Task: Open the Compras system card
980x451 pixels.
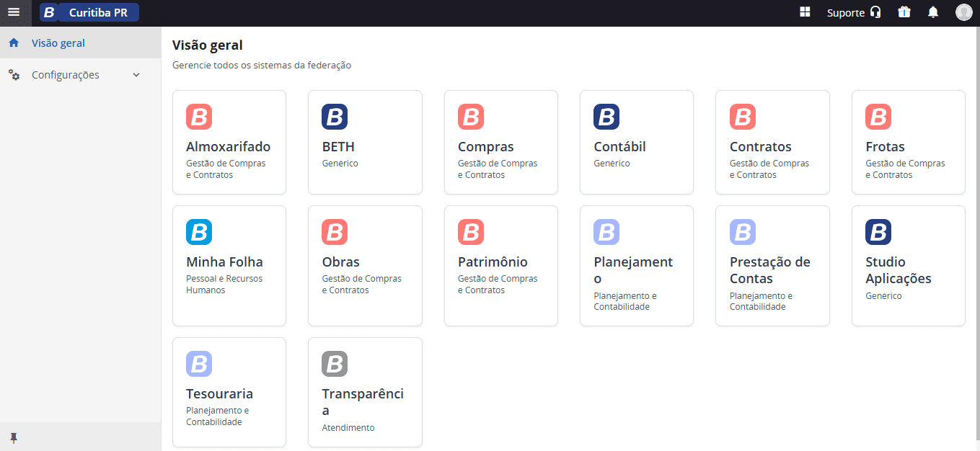Action: pos(501,142)
